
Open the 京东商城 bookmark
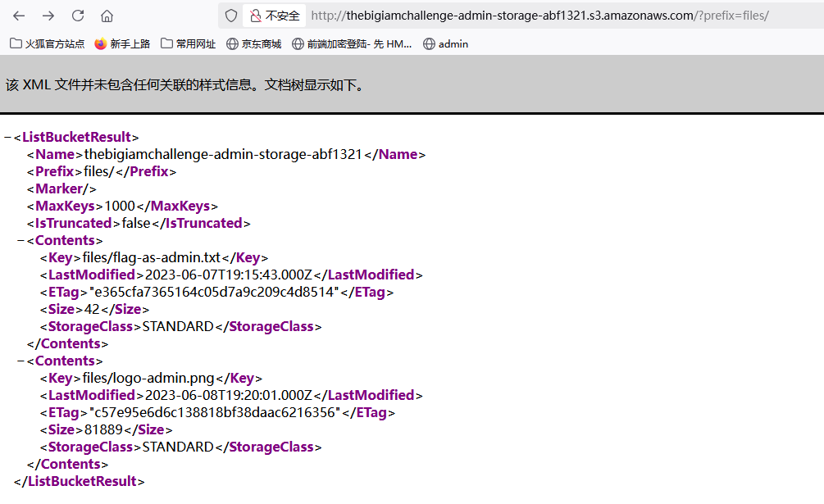254,44
